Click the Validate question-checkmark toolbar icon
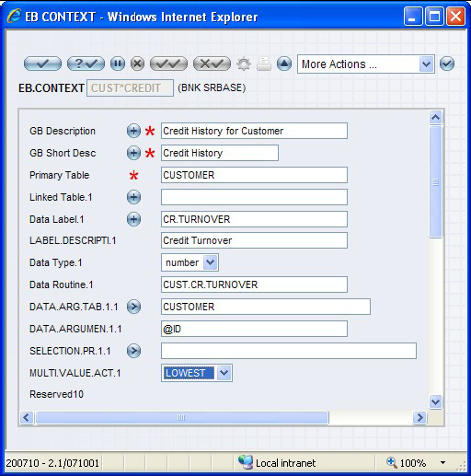This screenshot has height=476, width=471. [x=86, y=64]
